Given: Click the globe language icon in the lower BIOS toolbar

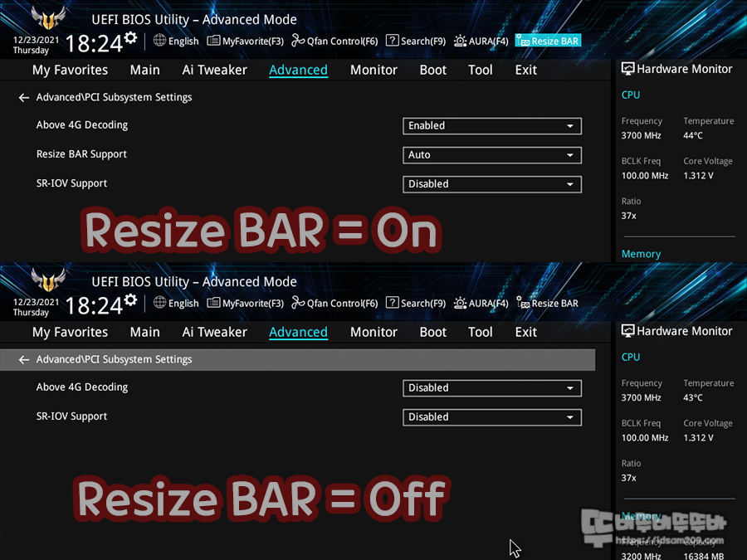Looking at the screenshot, I should pos(159,303).
